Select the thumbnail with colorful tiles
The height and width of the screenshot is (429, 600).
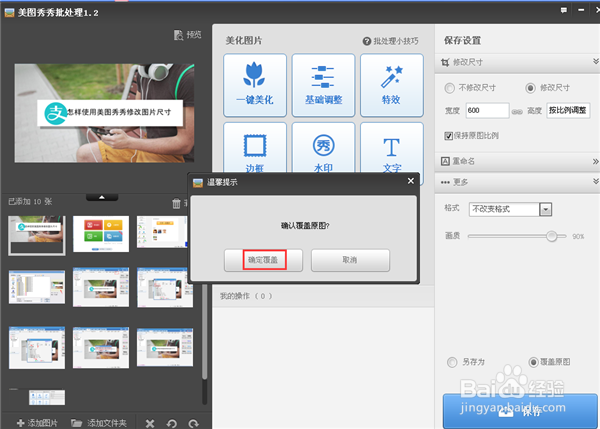(x=101, y=234)
